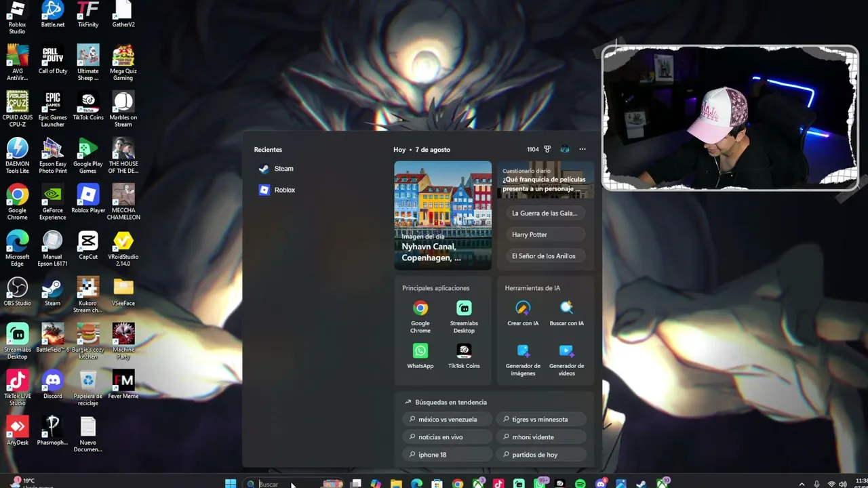
Task: Open the Windows Start button
Action: (x=231, y=483)
